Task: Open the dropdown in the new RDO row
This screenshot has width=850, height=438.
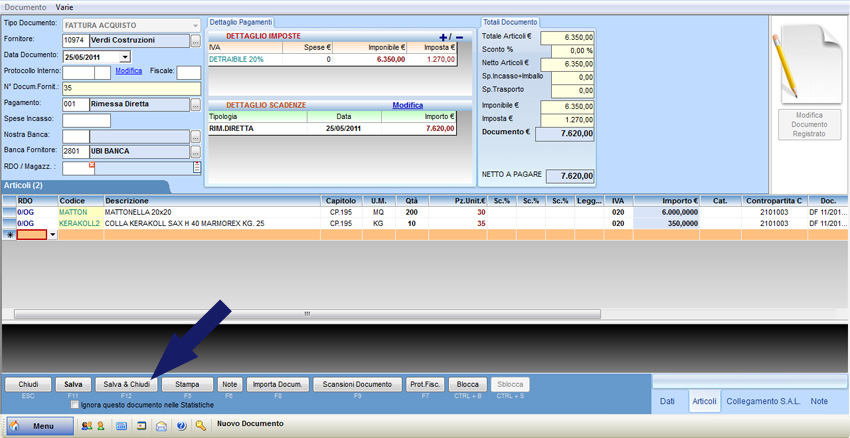Action: click(x=51, y=235)
